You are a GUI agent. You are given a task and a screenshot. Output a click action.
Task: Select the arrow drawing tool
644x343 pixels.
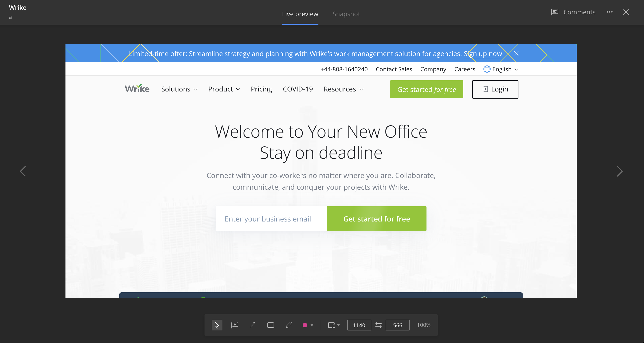click(x=252, y=325)
